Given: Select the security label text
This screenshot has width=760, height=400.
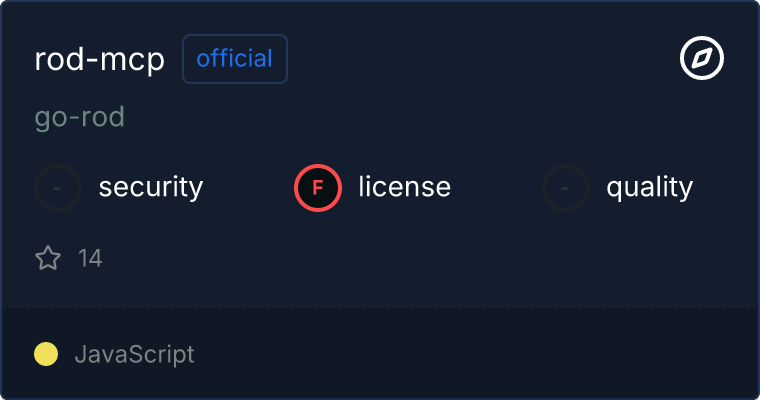Looking at the screenshot, I should tap(151, 187).
